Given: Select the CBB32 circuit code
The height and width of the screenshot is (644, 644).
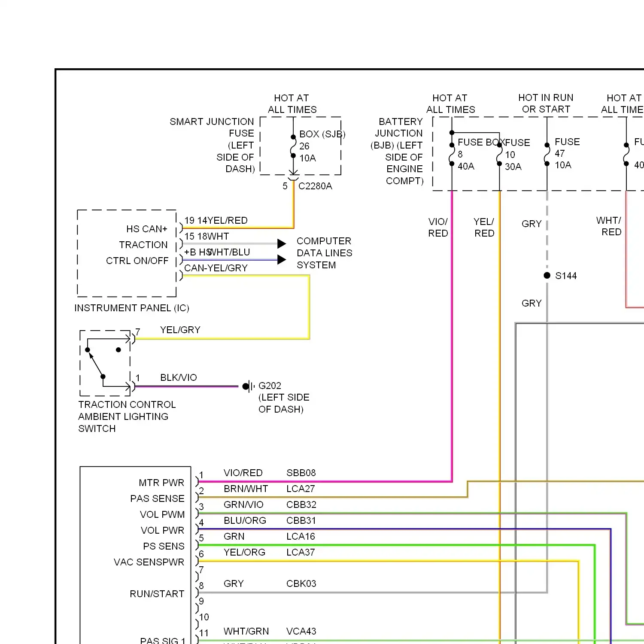Looking at the screenshot, I should 301,504.
